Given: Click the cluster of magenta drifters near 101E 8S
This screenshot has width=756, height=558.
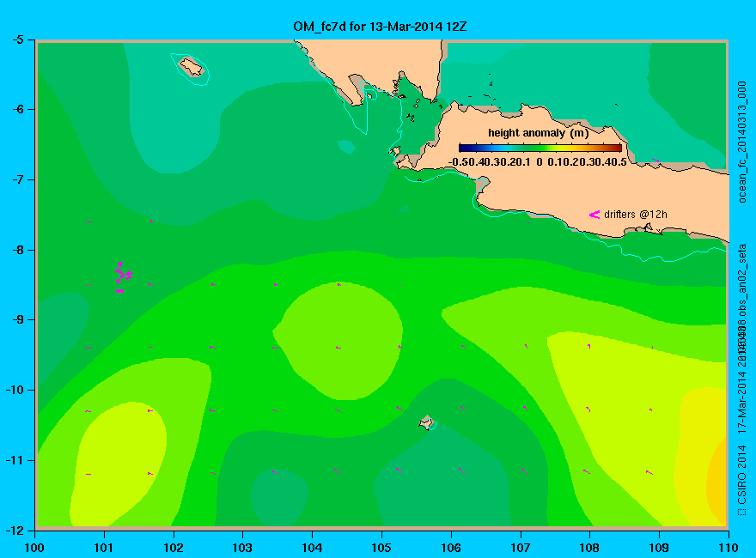Looking at the screenshot, I should (x=122, y=277).
